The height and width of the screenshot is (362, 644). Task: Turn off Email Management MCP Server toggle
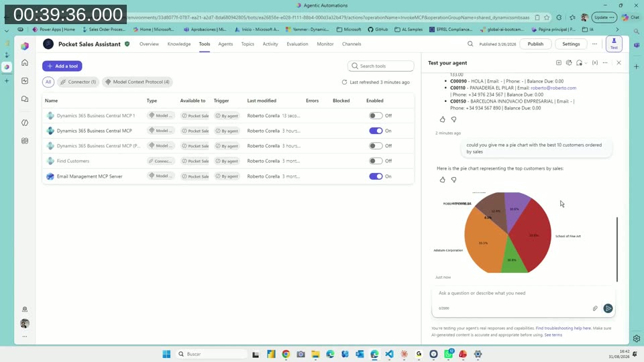pyautogui.click(x=376, y=176)
